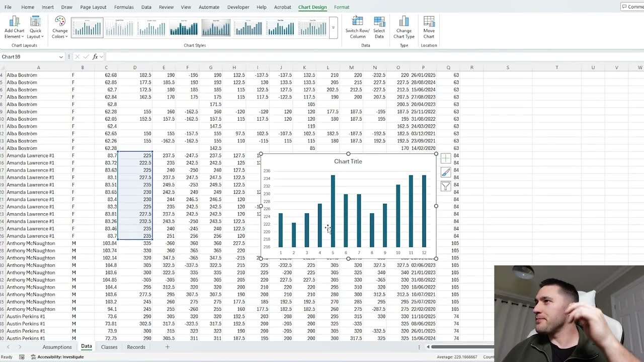Open the Page Layout tab
The height and width of the screenshot is (362, 644).
93,7
